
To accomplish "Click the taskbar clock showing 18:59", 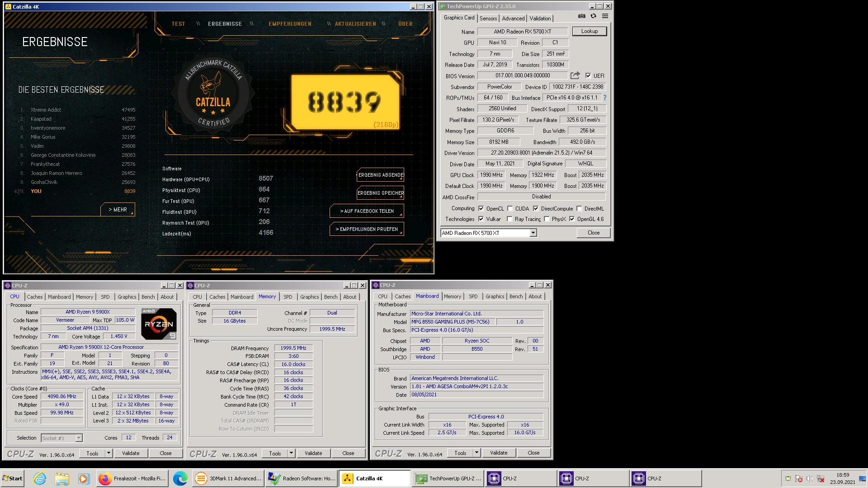I will 843,479.
